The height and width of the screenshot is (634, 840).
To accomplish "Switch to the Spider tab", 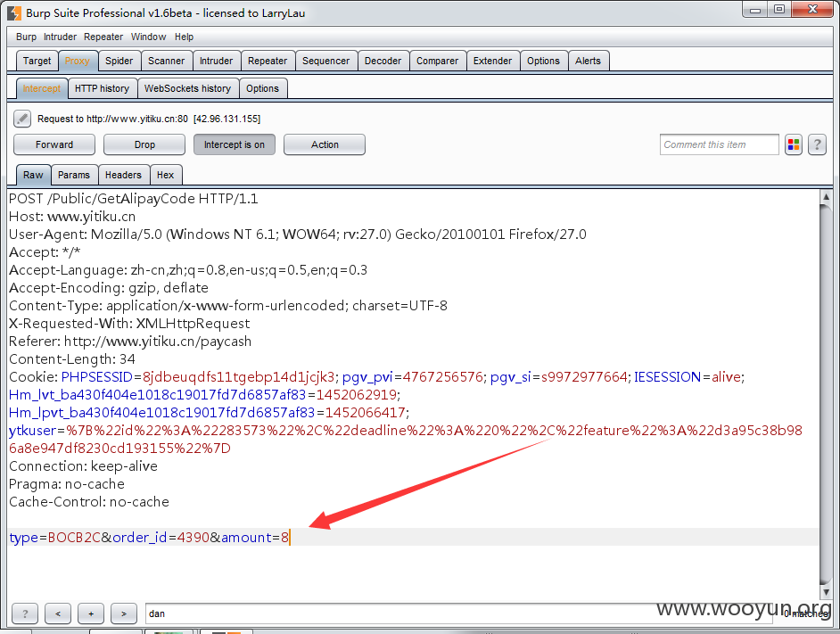I will (119, 62).
